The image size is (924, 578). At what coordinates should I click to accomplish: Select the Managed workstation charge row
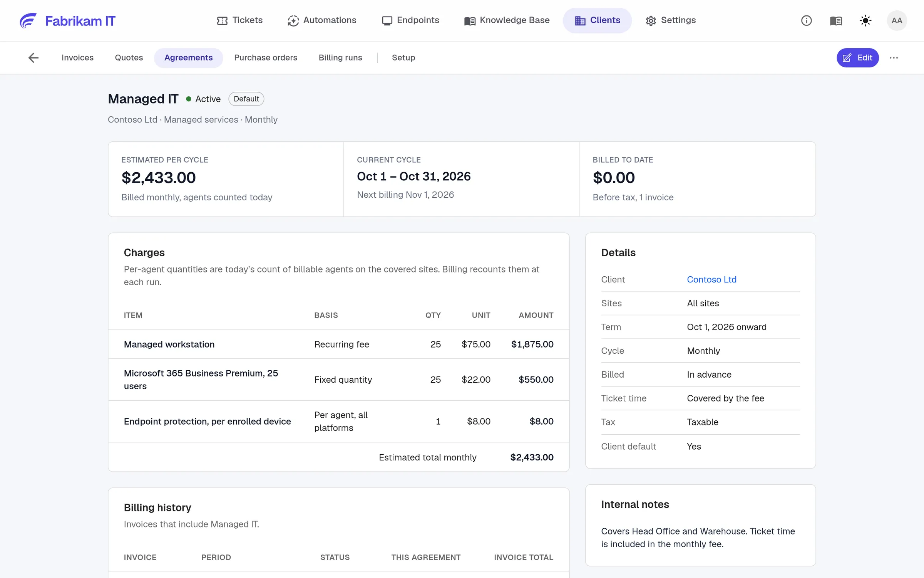pyautogui.click(x=338, y=344)
